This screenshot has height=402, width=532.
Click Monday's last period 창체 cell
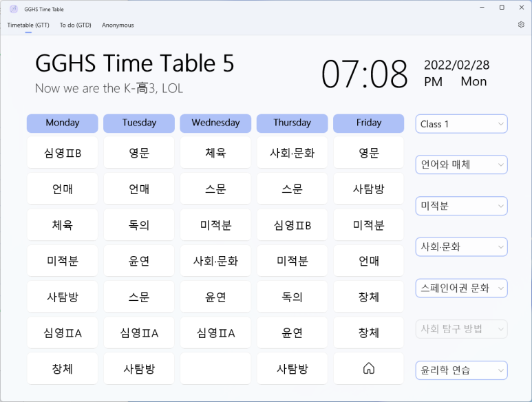pos(63,368)
